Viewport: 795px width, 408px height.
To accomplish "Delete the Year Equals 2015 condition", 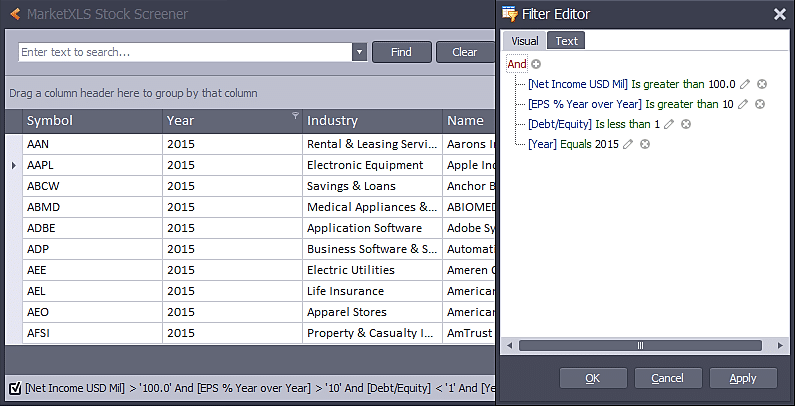I will (645, 144).
